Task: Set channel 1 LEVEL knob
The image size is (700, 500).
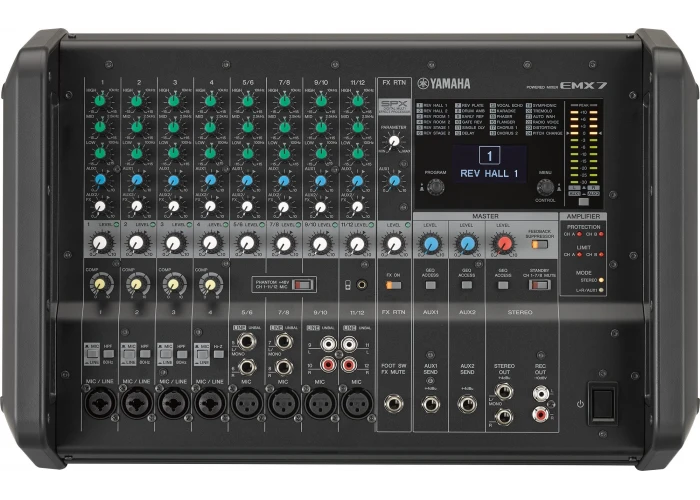Action: pos(100,243)
